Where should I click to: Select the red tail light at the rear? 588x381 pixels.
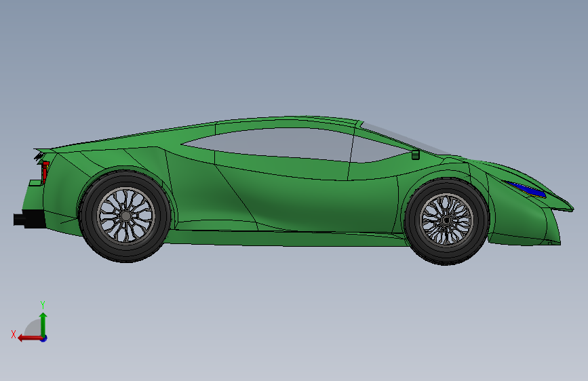[45, 172]
